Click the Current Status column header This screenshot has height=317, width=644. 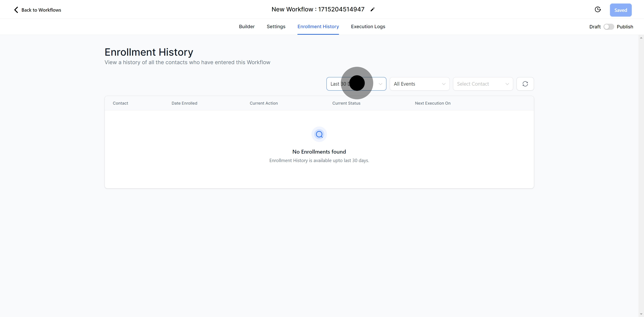pos(346,103)
